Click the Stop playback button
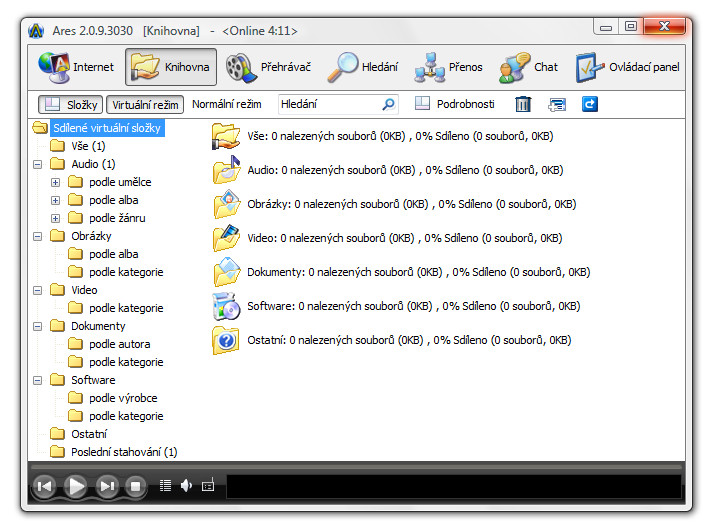Viewport: 712px width, 529px height. pyautogui.click(x=135, y=486)
